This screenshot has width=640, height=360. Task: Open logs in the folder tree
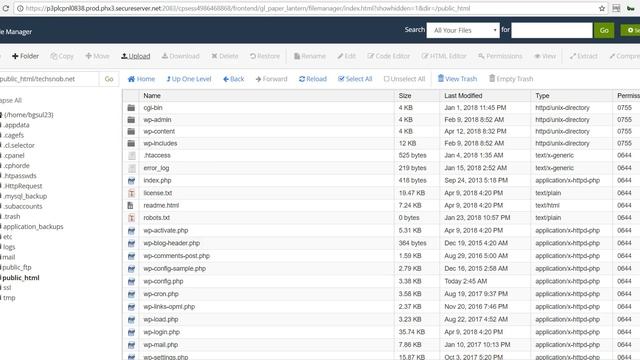point(9,247)
